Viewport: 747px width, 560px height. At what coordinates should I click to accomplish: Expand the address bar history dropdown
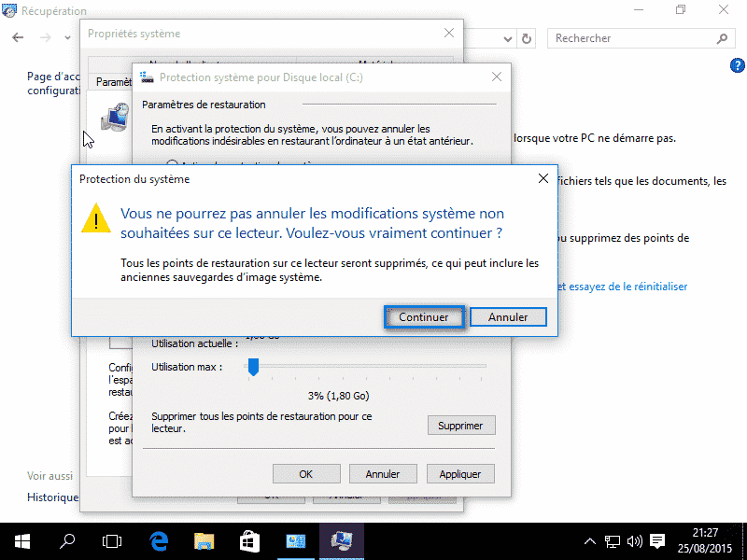coord(507,38)
